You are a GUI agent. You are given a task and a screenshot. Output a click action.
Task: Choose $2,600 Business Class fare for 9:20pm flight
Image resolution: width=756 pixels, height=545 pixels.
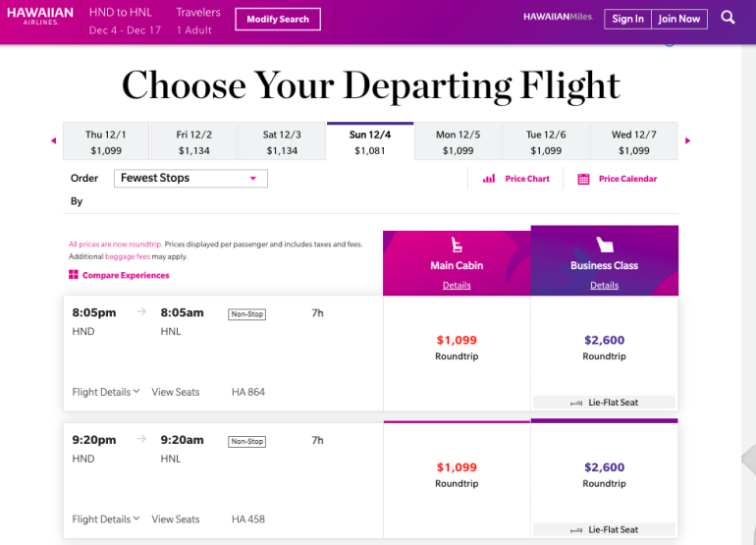pos(604,474)
